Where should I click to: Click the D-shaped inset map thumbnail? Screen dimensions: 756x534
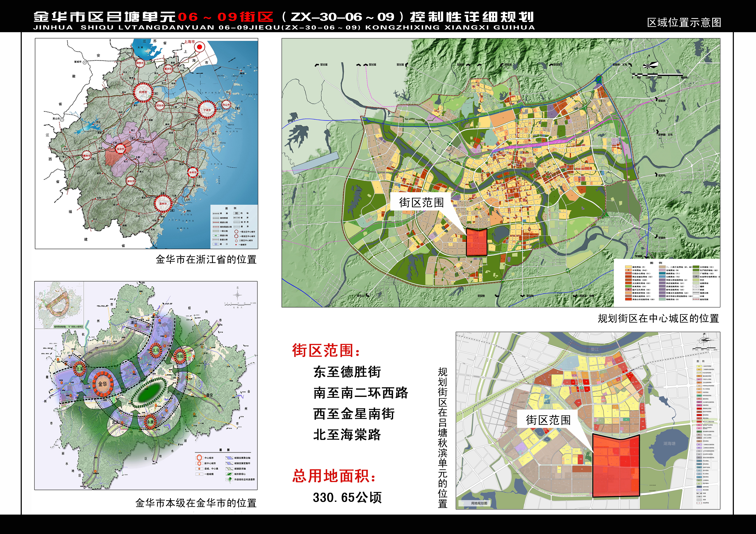(x=59, y=305)
